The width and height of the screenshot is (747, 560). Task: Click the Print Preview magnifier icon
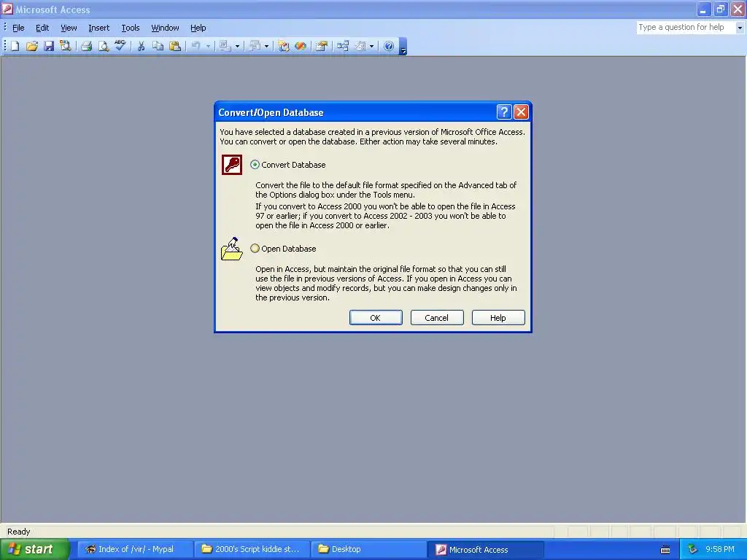(103, 46)
